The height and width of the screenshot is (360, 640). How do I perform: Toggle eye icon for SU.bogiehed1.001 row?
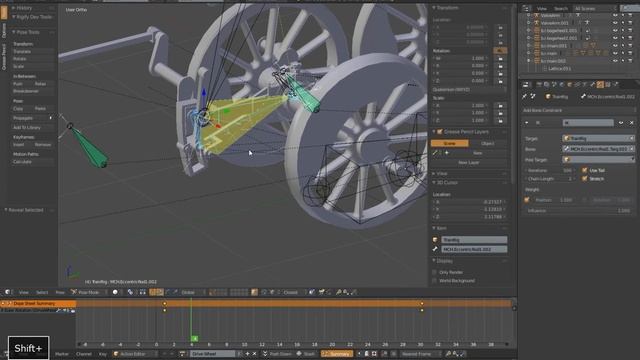(x=615, y=31)
